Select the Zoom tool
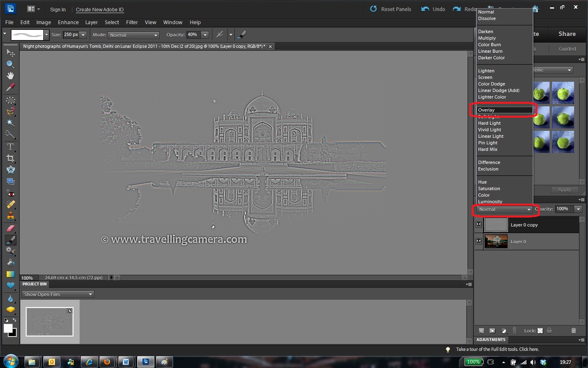 10,65
